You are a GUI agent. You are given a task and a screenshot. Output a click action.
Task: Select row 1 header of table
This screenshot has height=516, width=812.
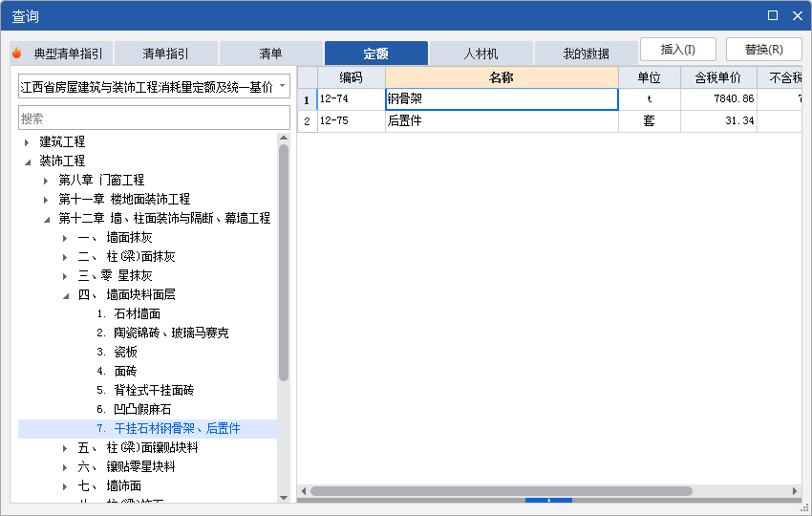pos(307,99)
